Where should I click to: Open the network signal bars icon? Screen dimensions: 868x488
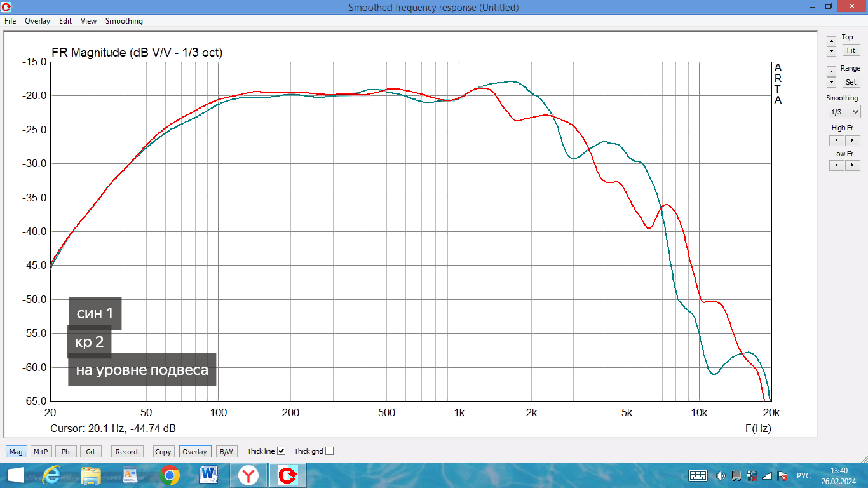[x=767, y=475]
